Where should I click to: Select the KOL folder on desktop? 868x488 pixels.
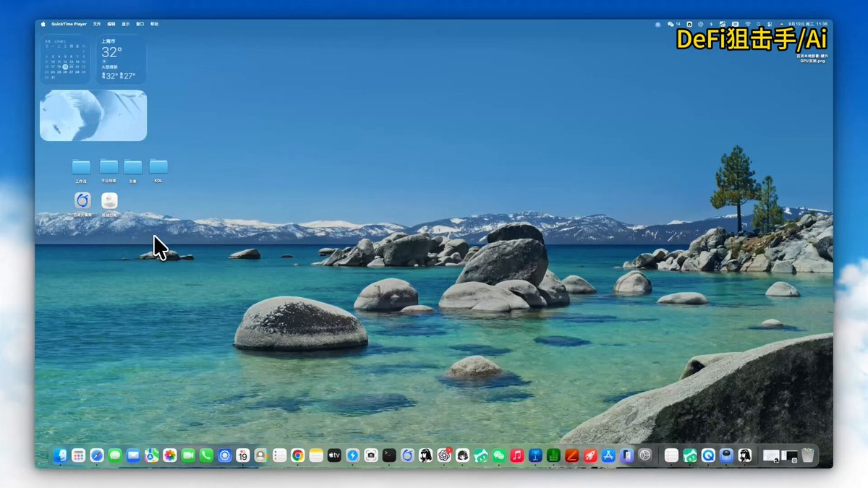tap(158, 171)
